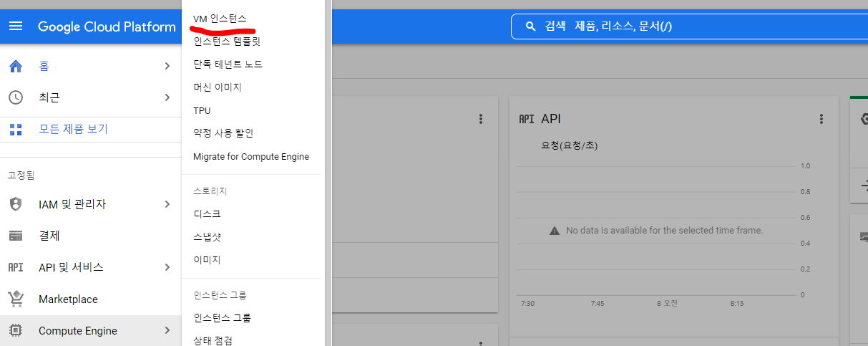Viewport: 868px width, 346px height.
Task: Click the search products and resources field
Action: pos(689,27)
